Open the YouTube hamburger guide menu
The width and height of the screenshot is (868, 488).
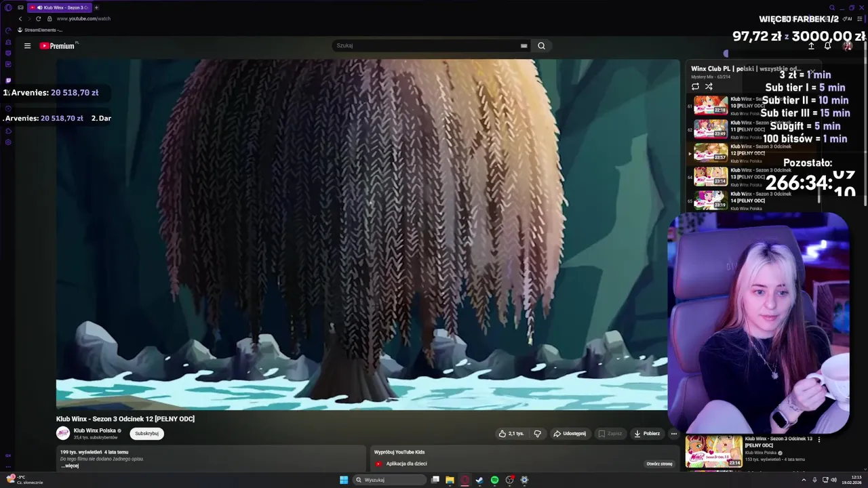pos(27,45)
